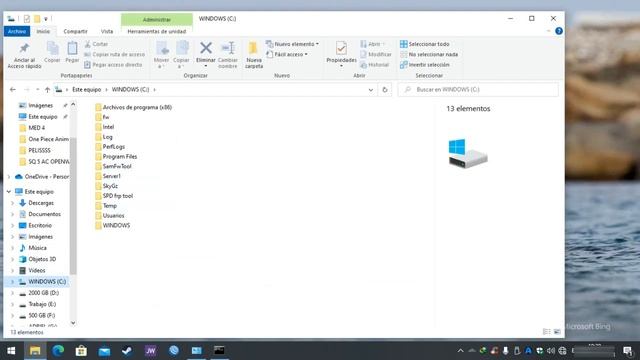Go back with navigation arrow
The width and height of the screenshot is (640, 360).
13,89
